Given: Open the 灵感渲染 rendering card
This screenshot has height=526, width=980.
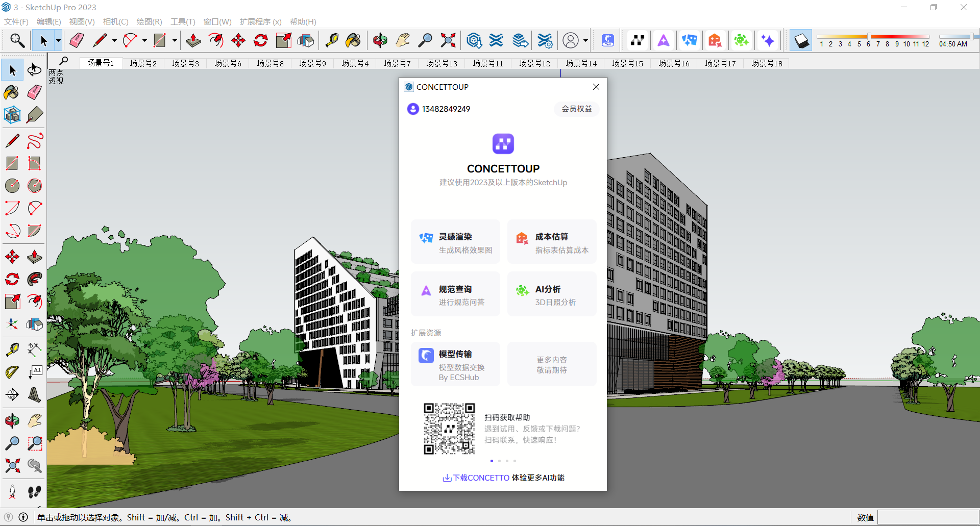Looking at the screenshot, I should pyautogui.click(x=455, y=242).
